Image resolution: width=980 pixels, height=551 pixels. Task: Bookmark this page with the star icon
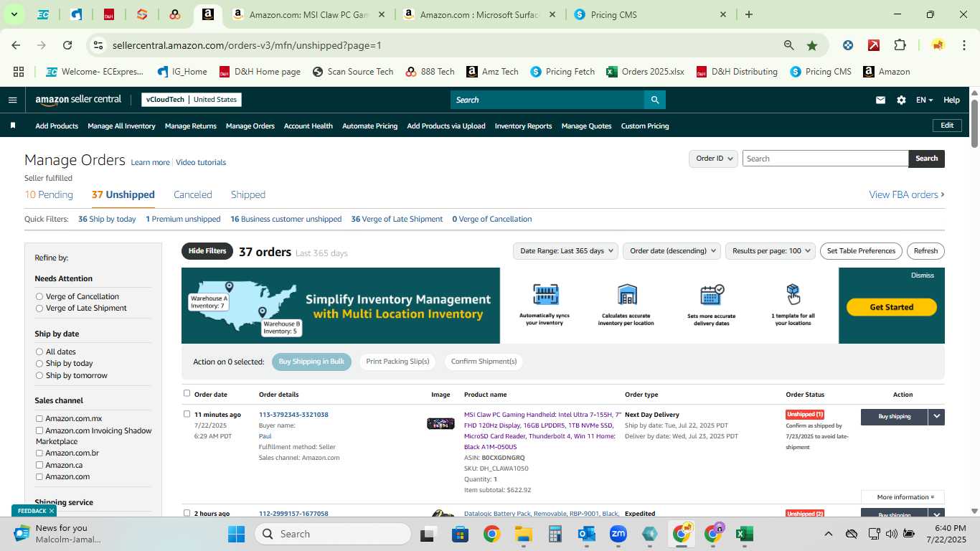pyautogui.click(x=812, y=45)
